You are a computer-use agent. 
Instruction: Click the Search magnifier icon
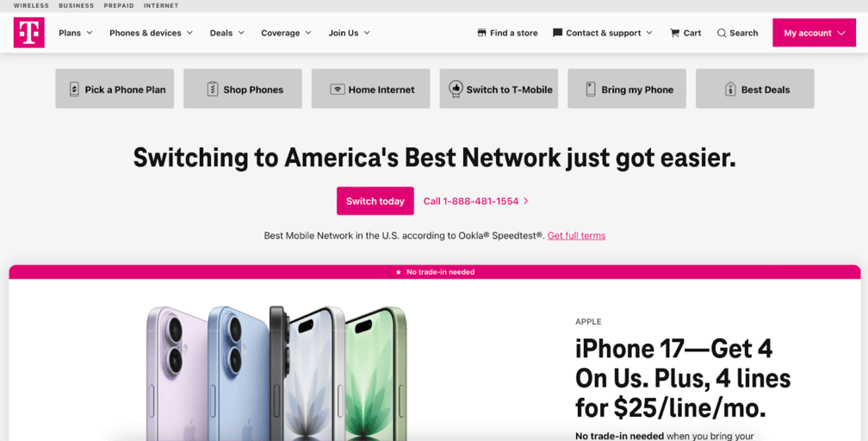coord(722,34)
